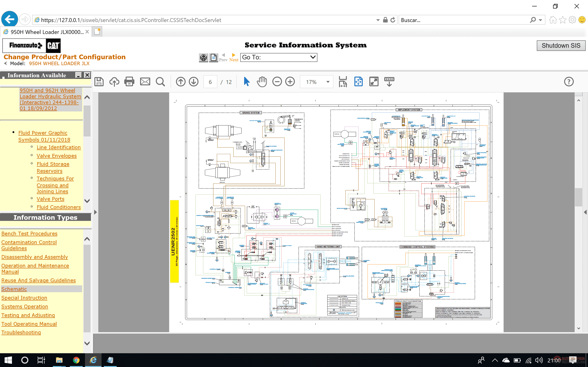
Task: Open help via question mark icon
Action: [568, 82]
